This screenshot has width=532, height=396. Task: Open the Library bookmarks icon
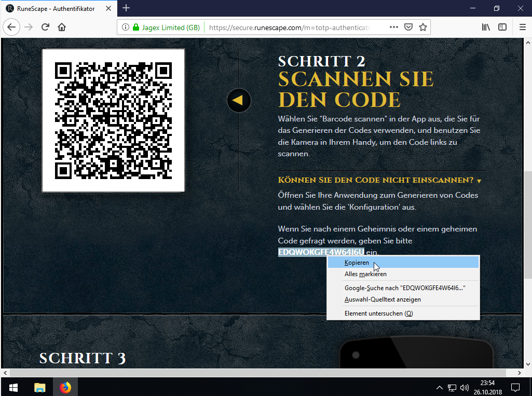pos(486,27)
